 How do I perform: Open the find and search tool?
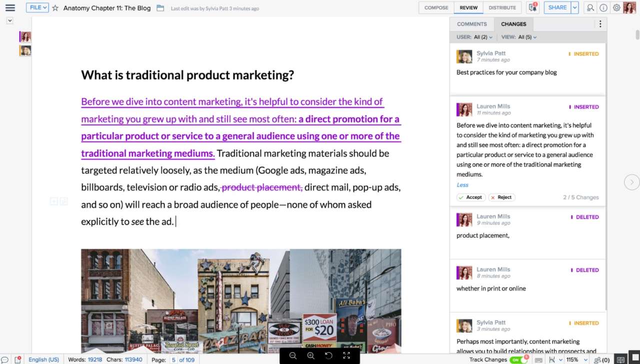(x=590, y=7)
